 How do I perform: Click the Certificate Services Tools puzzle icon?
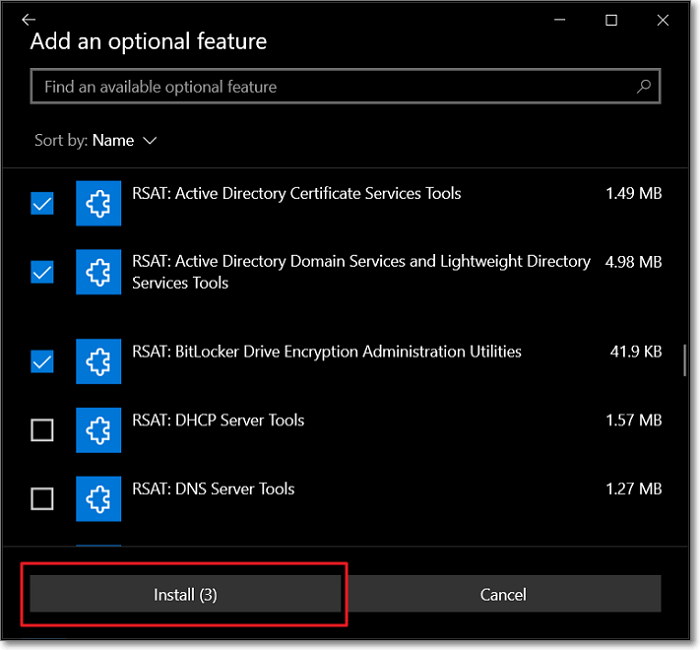(x=98, y=203)
